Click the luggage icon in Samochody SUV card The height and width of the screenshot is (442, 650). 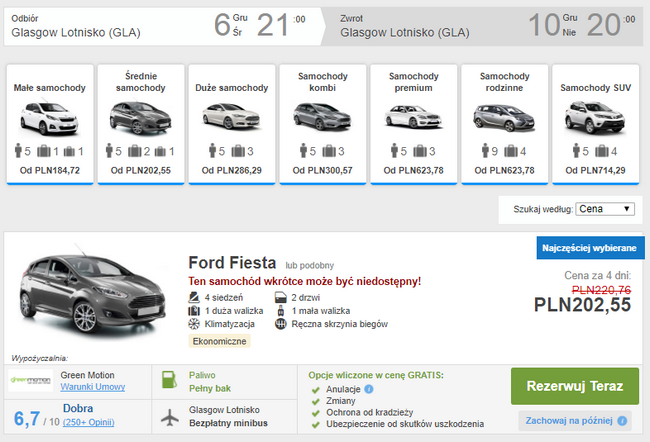pos(601,151)
